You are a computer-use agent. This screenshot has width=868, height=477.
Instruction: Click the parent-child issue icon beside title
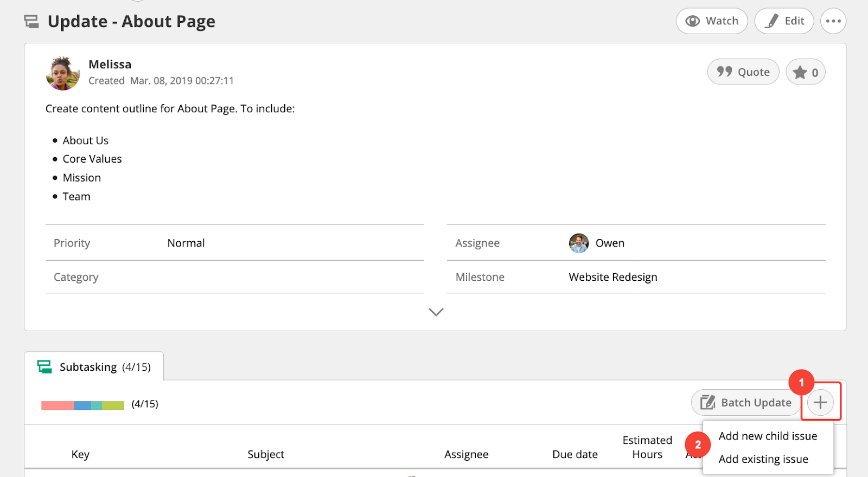coord(32,22)
